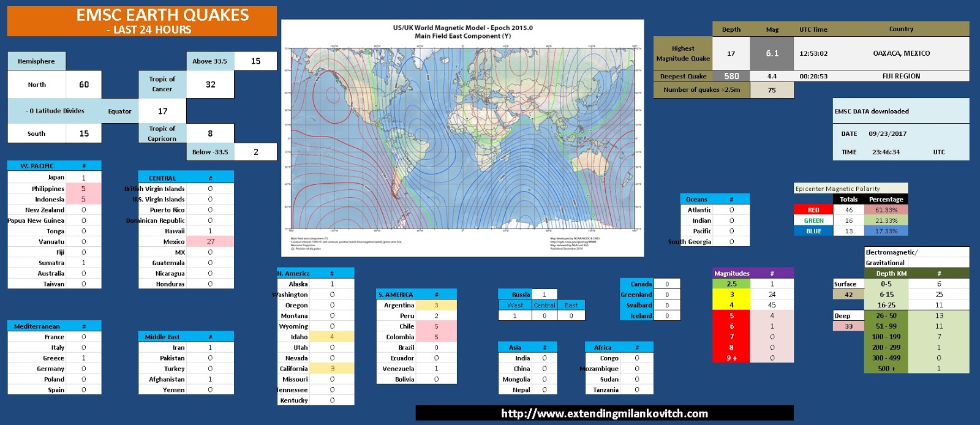Click the download date 09/23/2017 cell

pos(888,134)
